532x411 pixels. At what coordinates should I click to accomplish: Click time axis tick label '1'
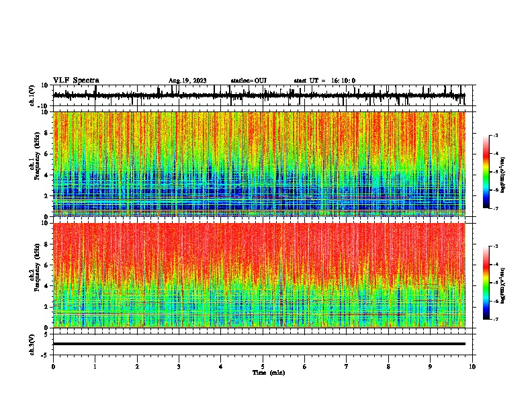tap(95, 367)
